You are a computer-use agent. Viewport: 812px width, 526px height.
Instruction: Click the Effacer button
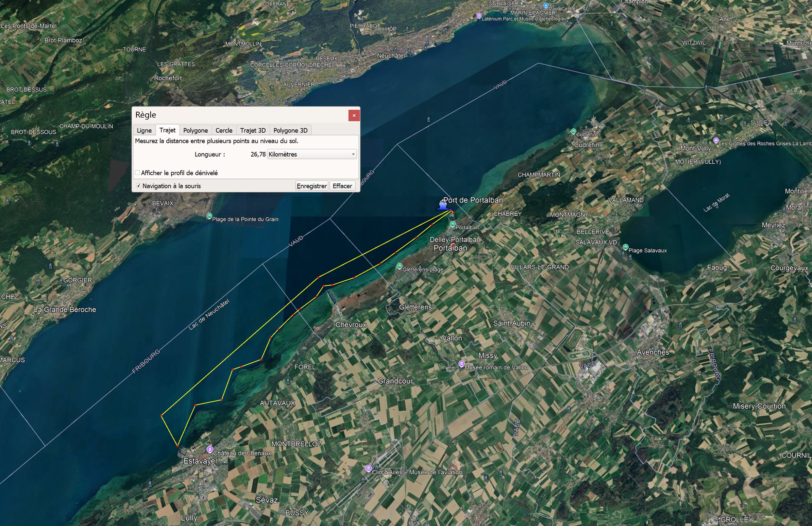coord(342,186)
